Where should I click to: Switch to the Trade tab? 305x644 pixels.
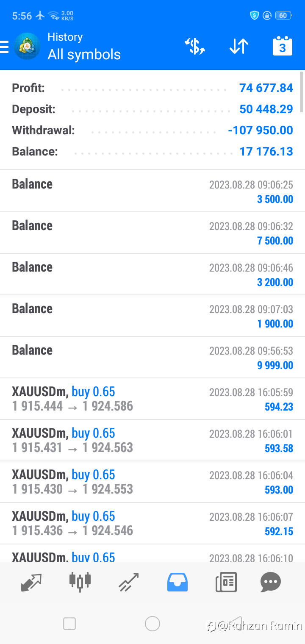tap(129, 582)
